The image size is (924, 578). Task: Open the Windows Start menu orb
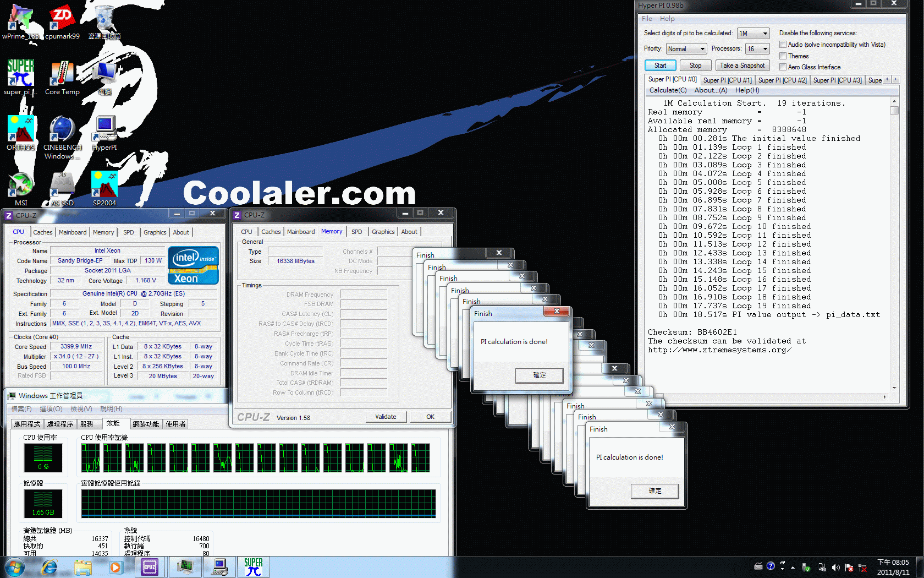pyautogui.click(x=14, y=567)
